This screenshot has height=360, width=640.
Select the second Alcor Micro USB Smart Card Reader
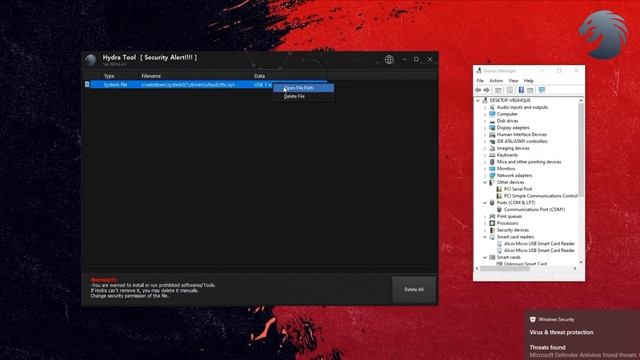539,250
